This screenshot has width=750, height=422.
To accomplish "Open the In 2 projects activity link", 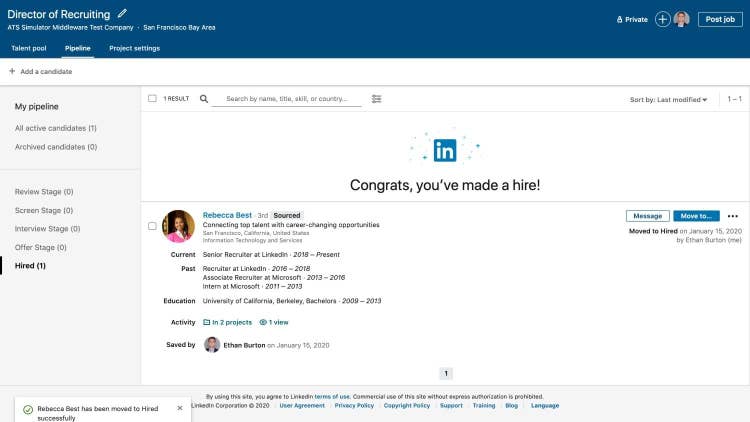I will click(x=228, y=322).
